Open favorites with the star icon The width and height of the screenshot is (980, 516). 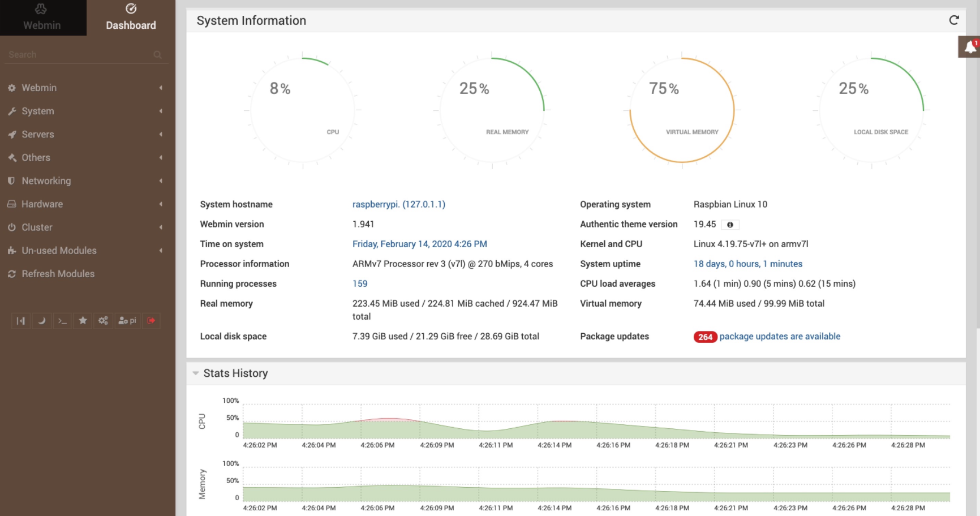pos(83,321)
